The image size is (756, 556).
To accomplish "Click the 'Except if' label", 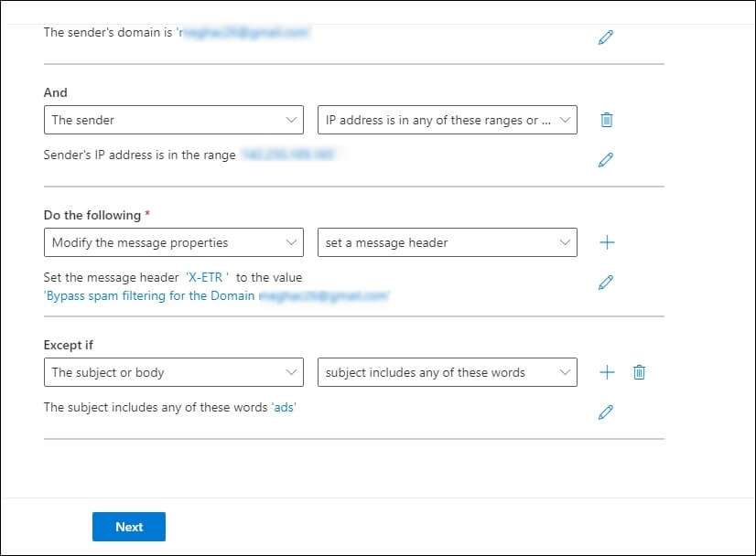I will coord(68,345).
